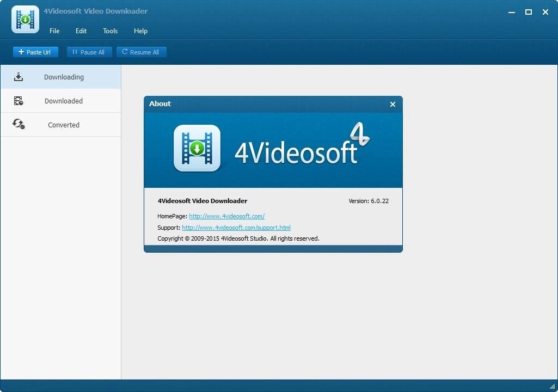558x392 pixels.
Task: Click the About dialog title bar
Action: [x=273, y=104]
